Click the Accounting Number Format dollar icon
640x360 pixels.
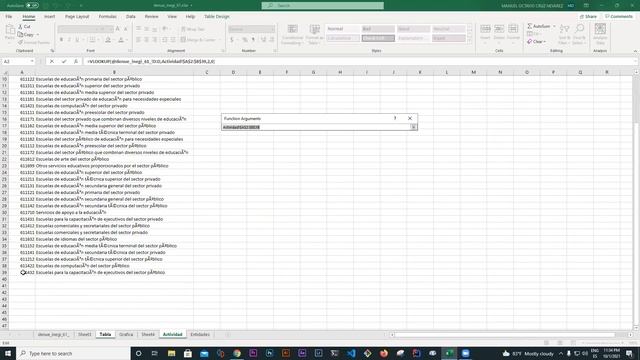point(232,40)
